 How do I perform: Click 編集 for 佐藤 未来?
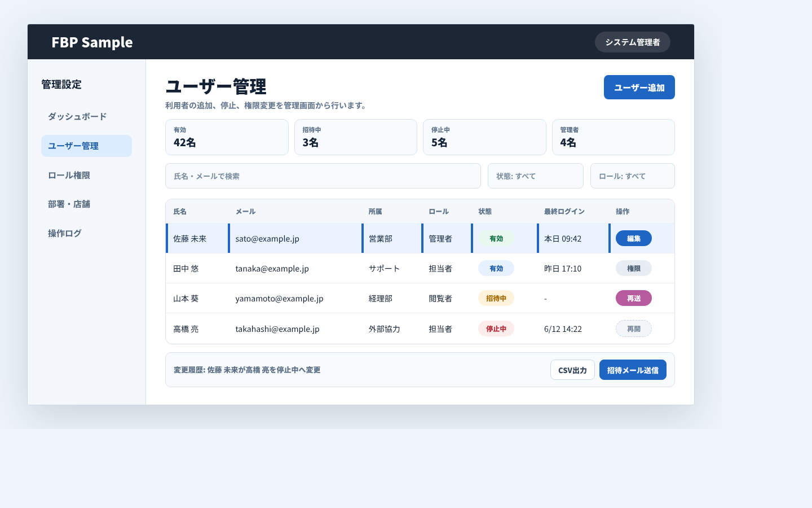[x=633, y=239]
